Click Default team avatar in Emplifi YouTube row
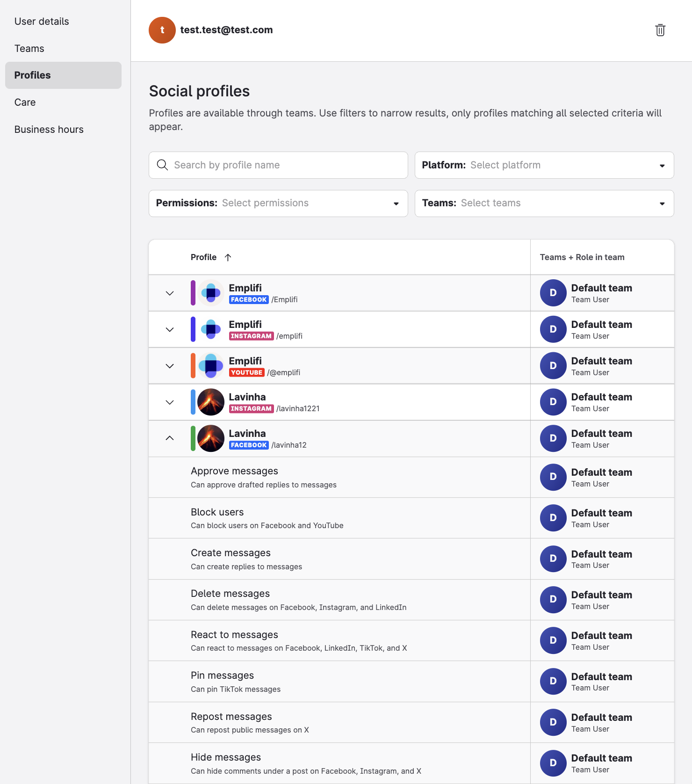 (x=553, y=366)
